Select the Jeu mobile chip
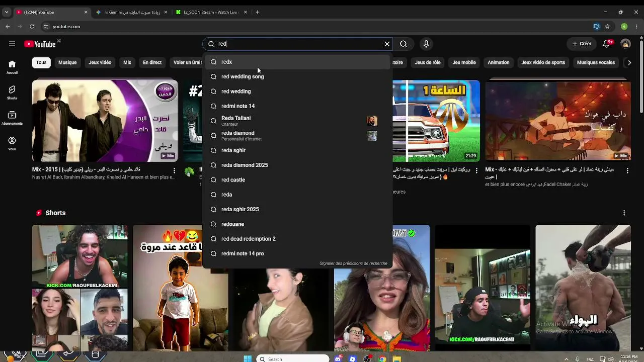 tap(464, 62)
